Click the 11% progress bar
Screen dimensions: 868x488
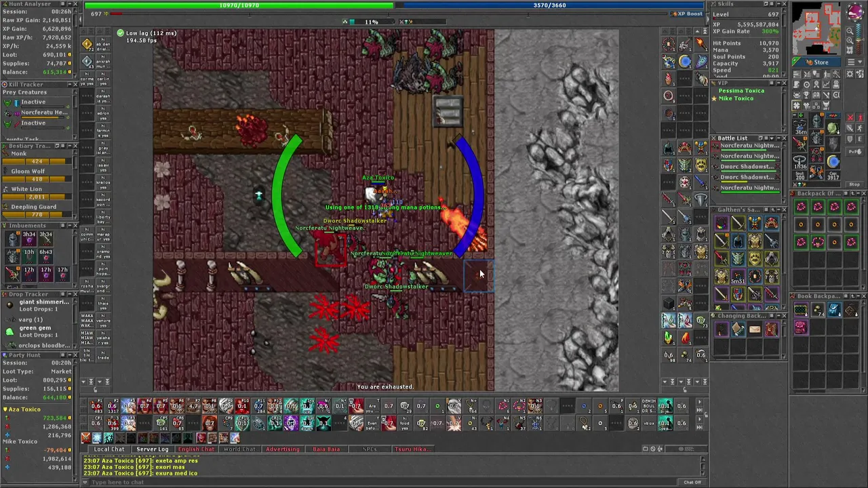(x=372, y=22)
